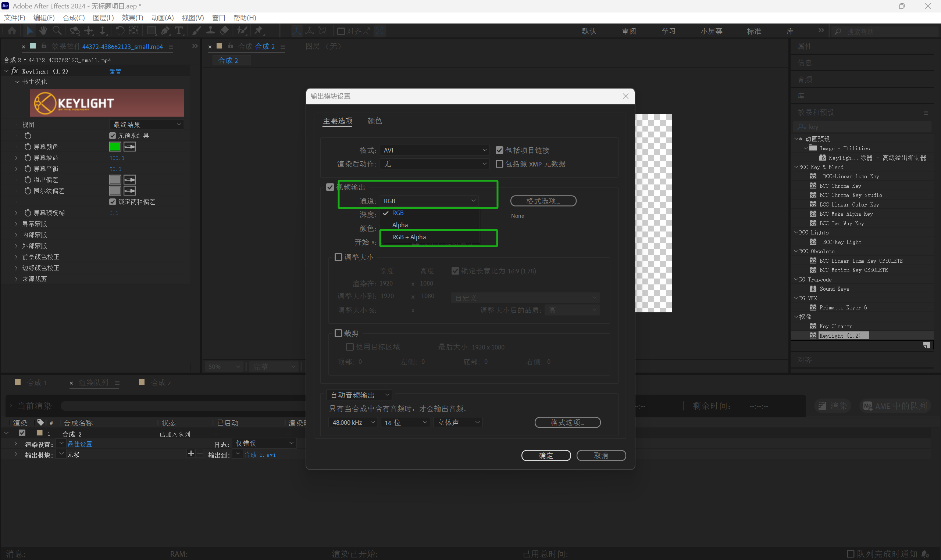This screenshot has width=941, height=560.
Task: Choose RGB + Alpha from channel list
Action: [430, 237]
